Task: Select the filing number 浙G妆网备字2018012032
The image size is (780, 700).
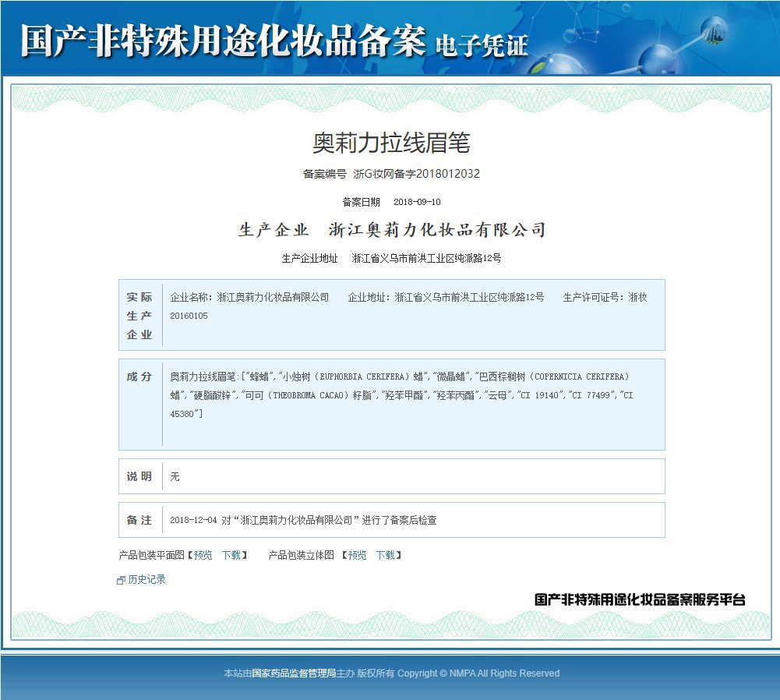Action: pyautogui.click(x=416, y=174)
